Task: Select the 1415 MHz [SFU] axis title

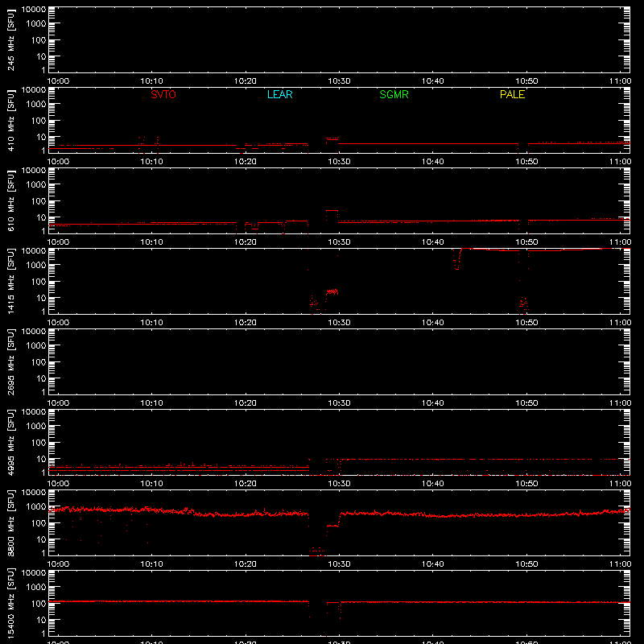Action: point(10,281)
